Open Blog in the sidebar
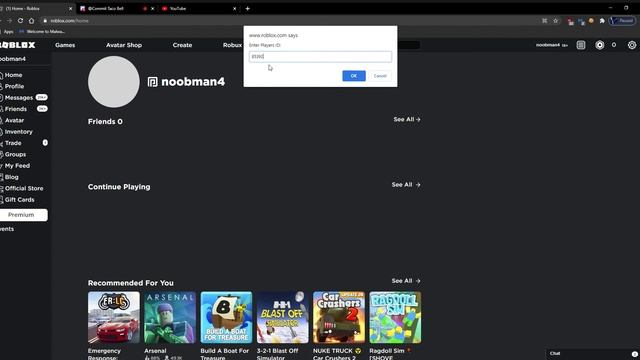Screen dimensions: 640x360 click(x=11, y=177)
